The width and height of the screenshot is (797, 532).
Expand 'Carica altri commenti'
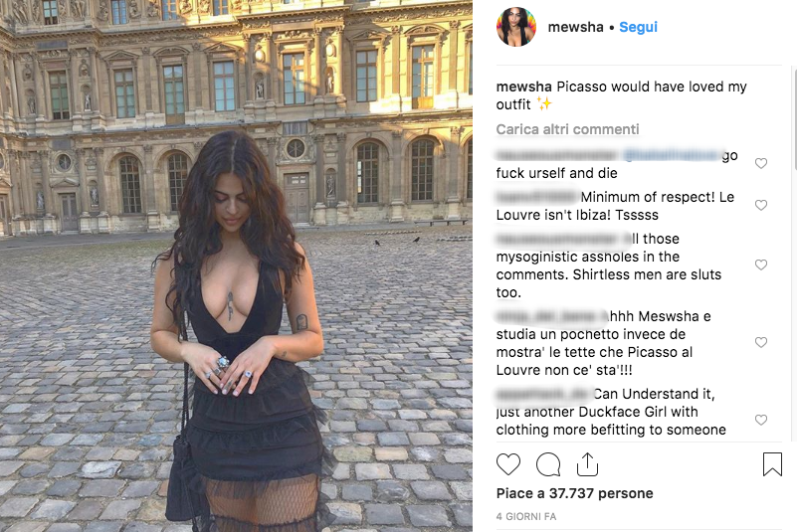pos(567,129)
